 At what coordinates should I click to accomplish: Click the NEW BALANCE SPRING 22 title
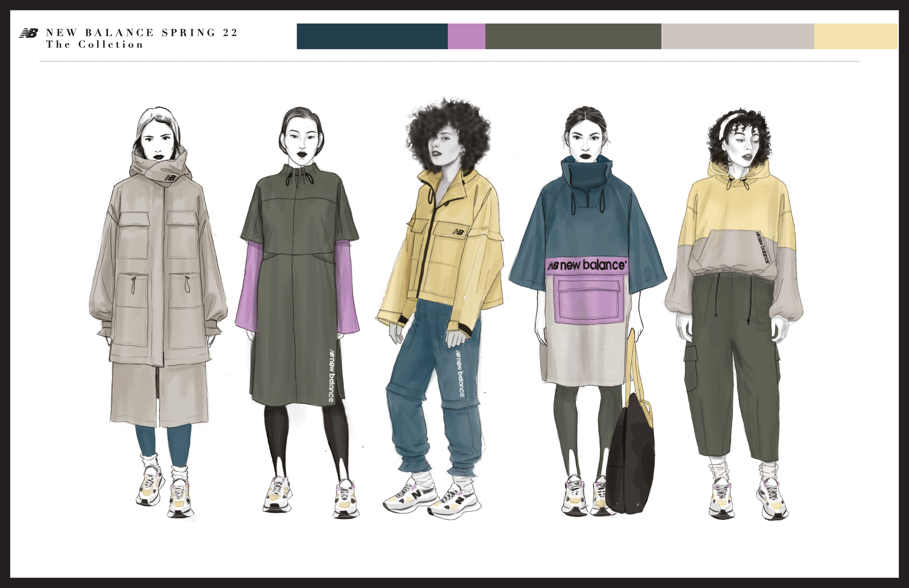pyautogui.click(x=142, y=32)
